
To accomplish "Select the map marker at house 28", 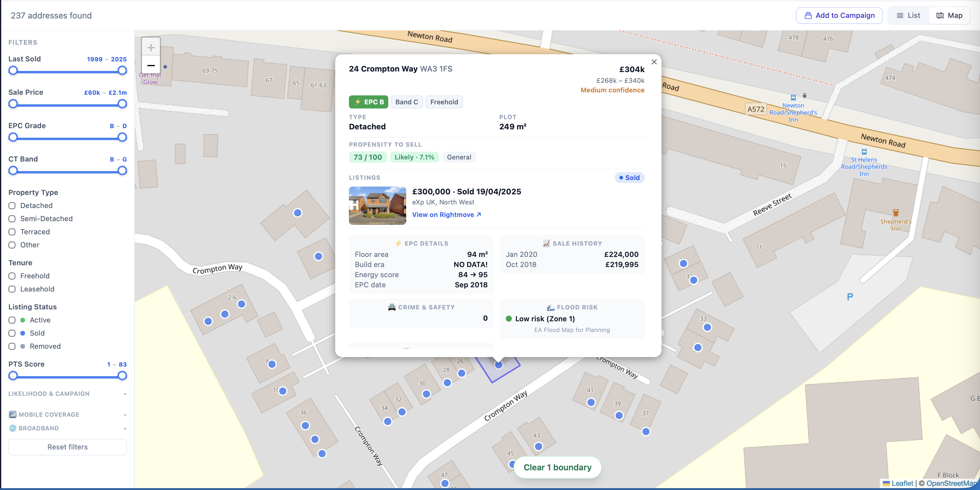I will [447, 383].
